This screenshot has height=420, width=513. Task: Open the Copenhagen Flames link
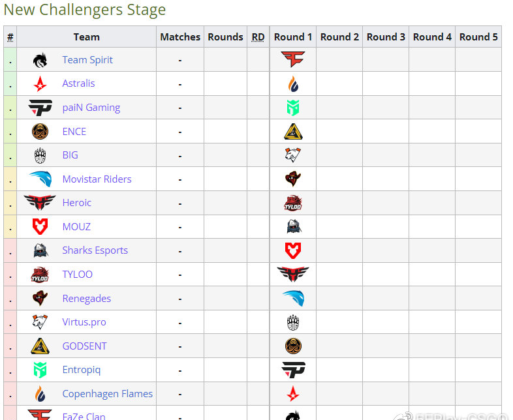107,393
